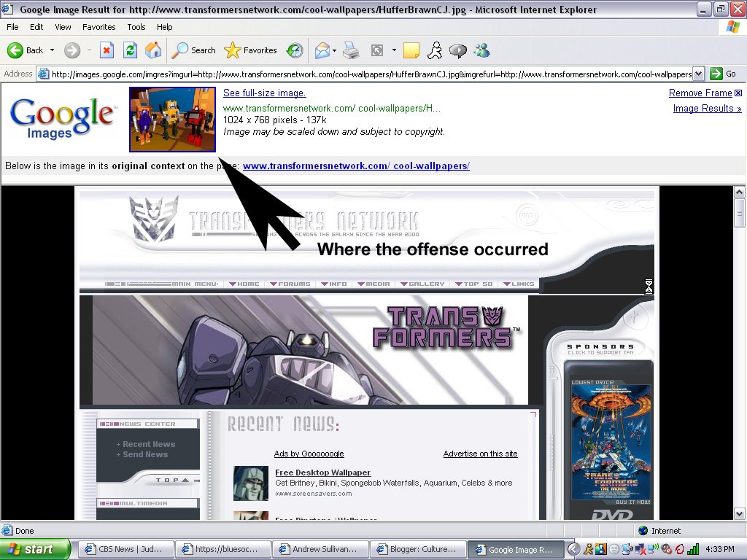Open the Tools menu
The image size is (747, 560).
pyautogui.click(x=136, y=27)
